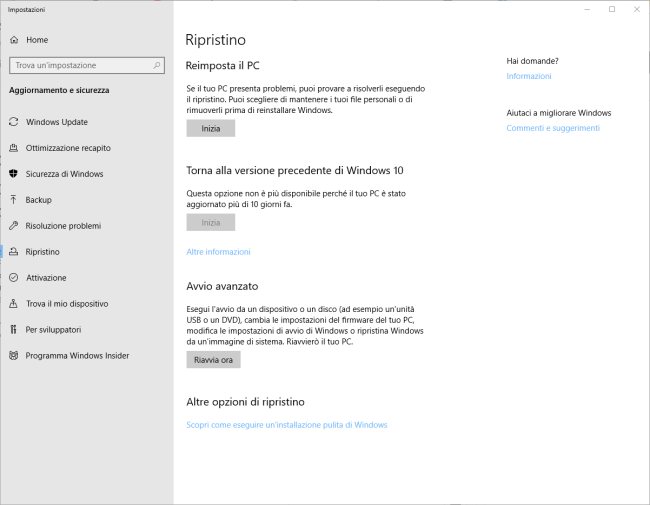Click the Programma Windows Insider icon
This screenshot has width=650, height=505.
pyautogui.click(x=14, y=355)
